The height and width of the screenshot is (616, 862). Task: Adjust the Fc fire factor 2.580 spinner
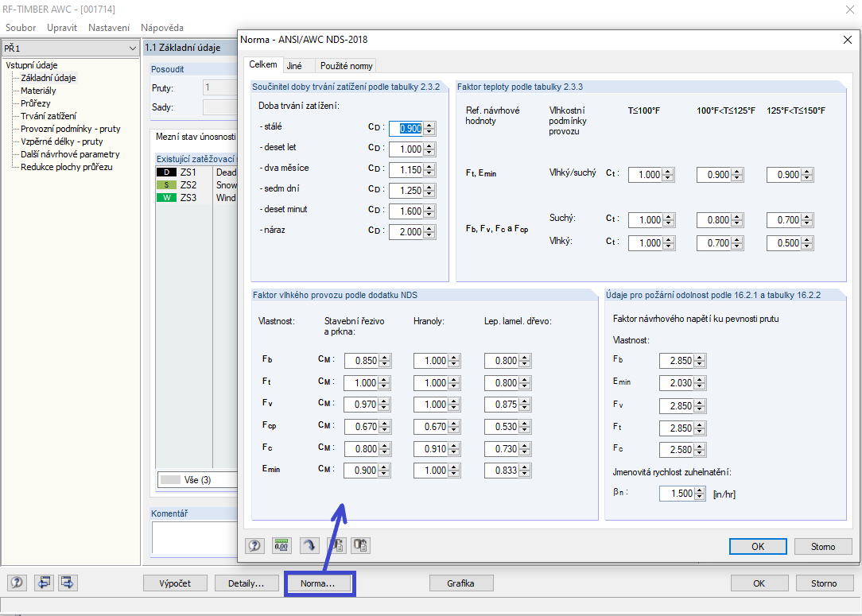click(x=700, y=450)
